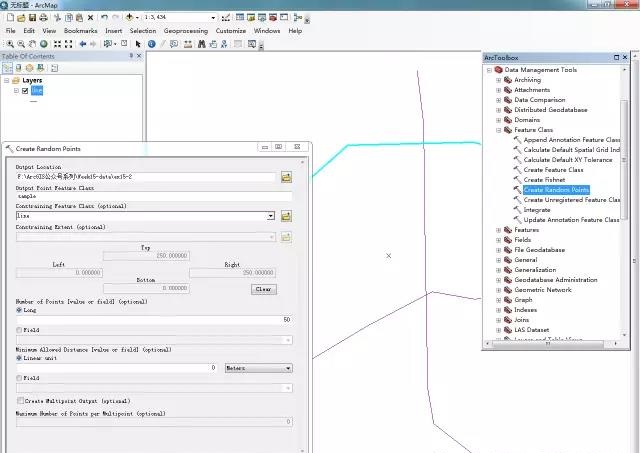Viewport: 640px width, 453px height.
Task: Click the line layer symbol swatch
Action: tap(33, 101)
